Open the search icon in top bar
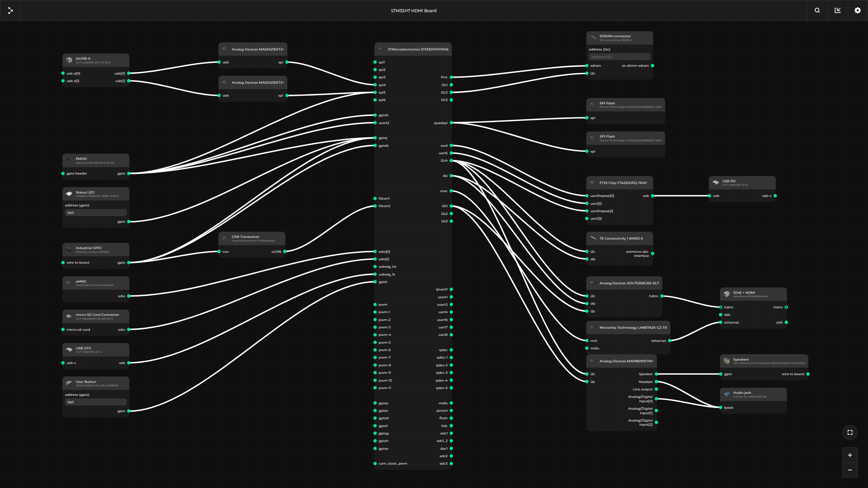 click(817, 11)
